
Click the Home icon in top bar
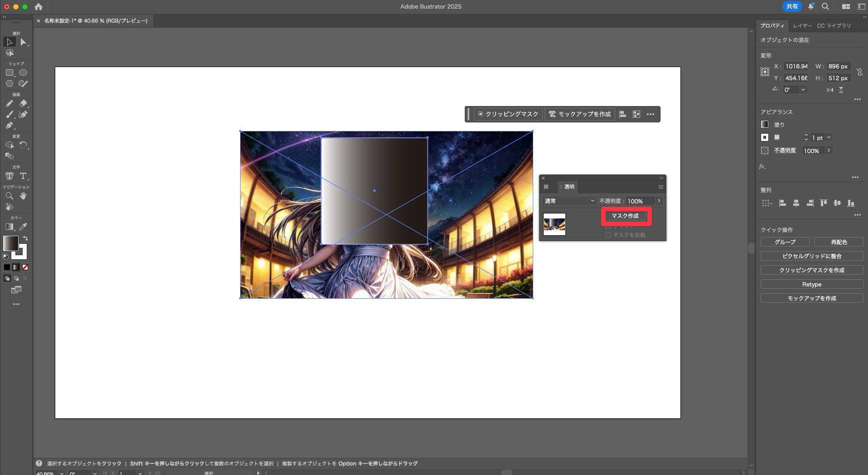(x=39, y=6)
